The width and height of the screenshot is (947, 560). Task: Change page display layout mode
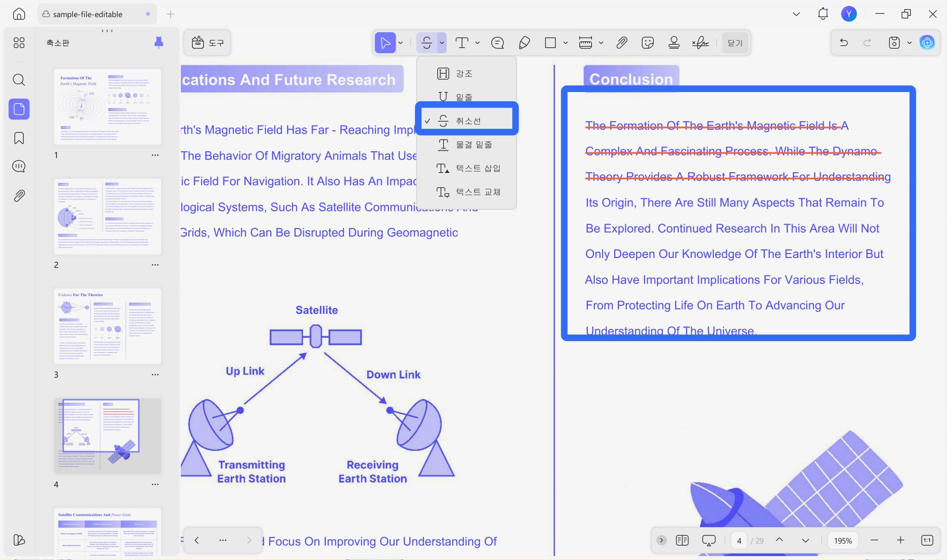tap(682, 540)
